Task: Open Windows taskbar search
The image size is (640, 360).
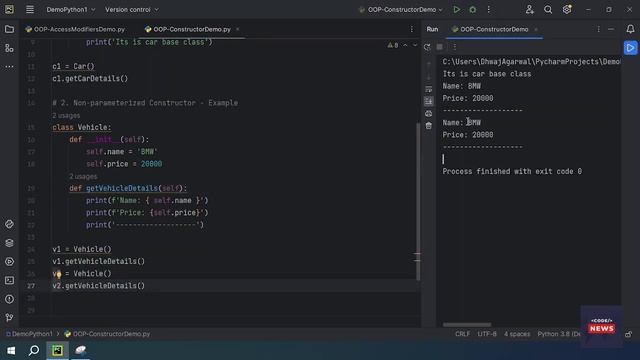Action: [34, 351]
